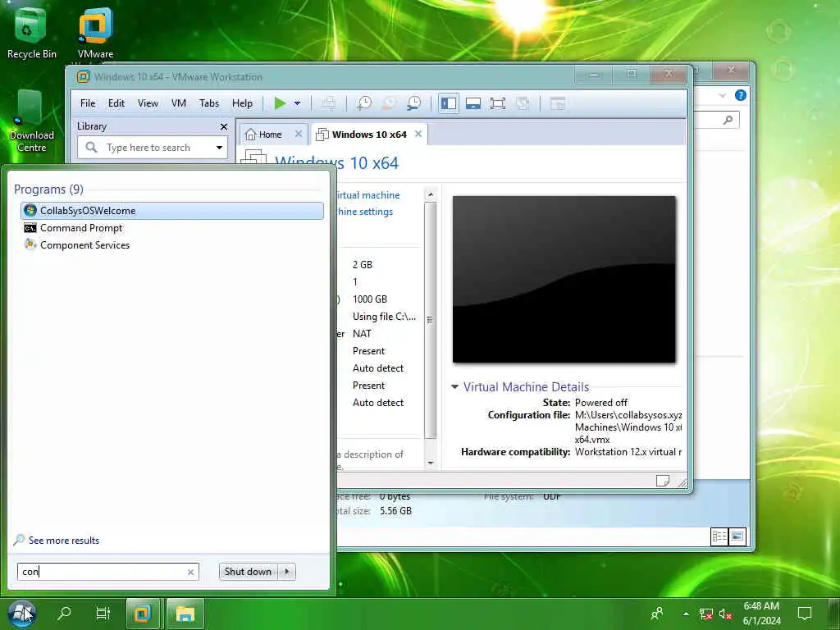The height and width of the screenshot is (630, 840).
Task: Expand the Shut down options arrow
Action: [x=287, y=572]
